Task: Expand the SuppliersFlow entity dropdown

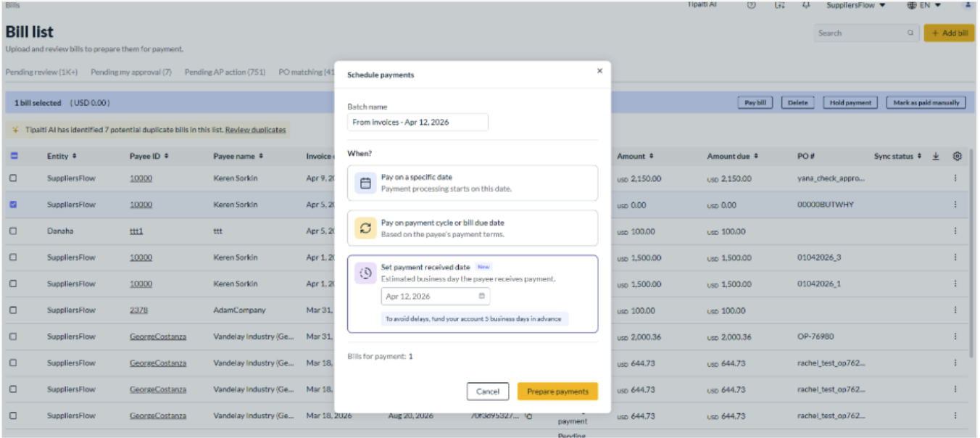Action: tap(856, 5)
